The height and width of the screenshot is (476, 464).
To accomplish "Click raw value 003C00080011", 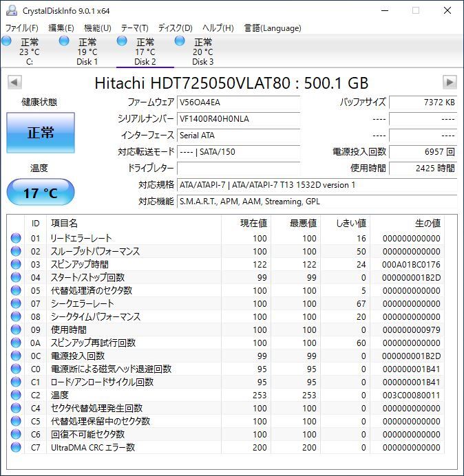I will 411,395.
